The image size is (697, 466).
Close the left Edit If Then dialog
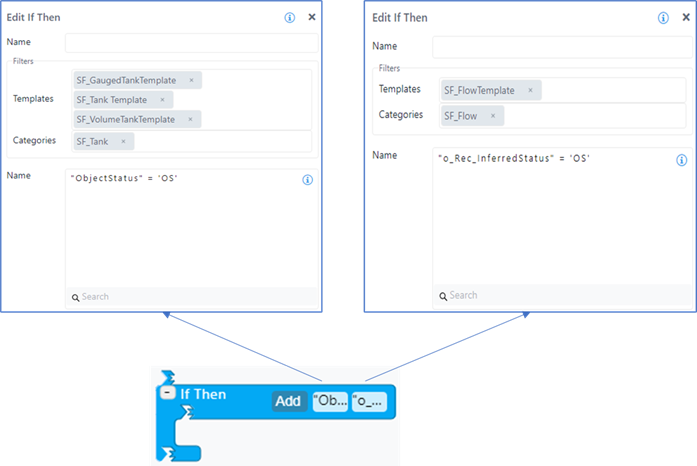point(312,18)
